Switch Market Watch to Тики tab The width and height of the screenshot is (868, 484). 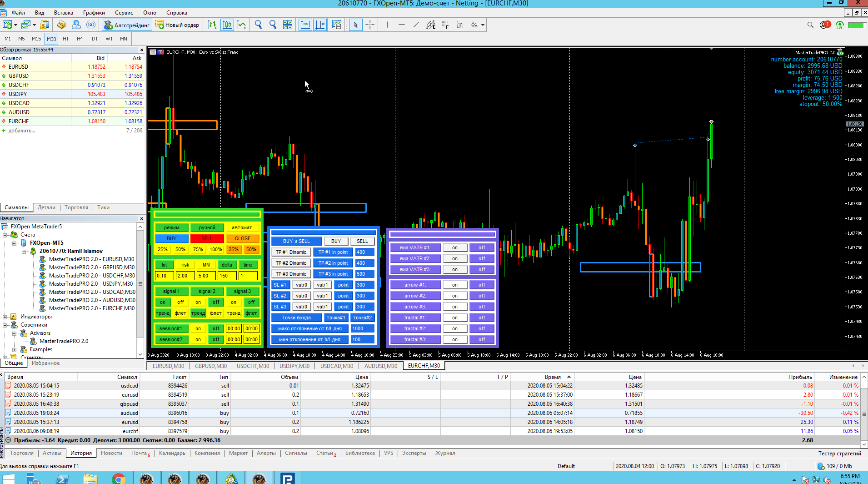click(104, 207)
